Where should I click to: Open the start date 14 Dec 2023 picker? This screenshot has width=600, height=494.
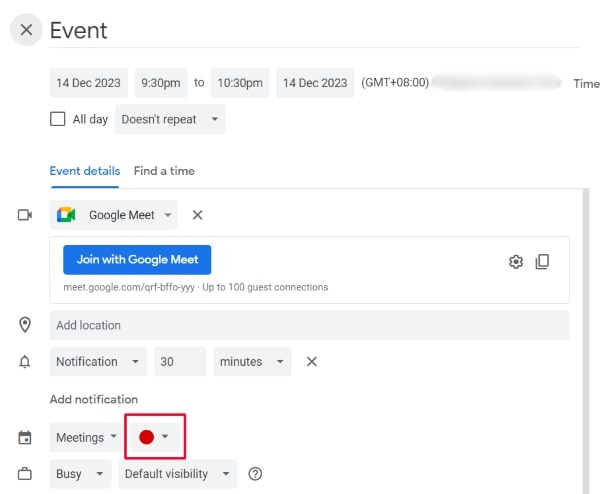click(88, 83)
